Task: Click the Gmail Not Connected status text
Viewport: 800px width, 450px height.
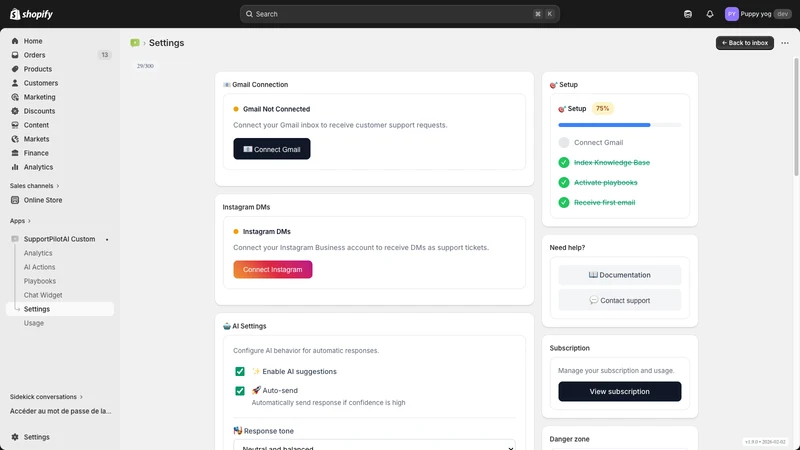Action: point(277,109)
